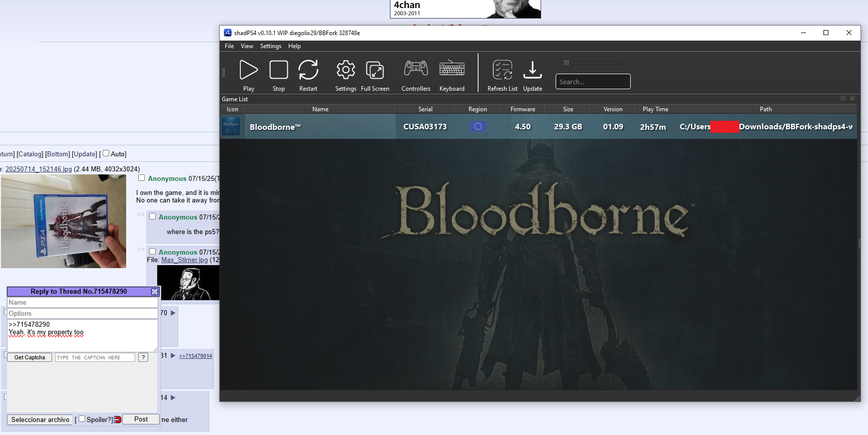Open shadPS4 Settings gear icon
Image resolution: width=868 pixels, height=435 pixels.
346,70
